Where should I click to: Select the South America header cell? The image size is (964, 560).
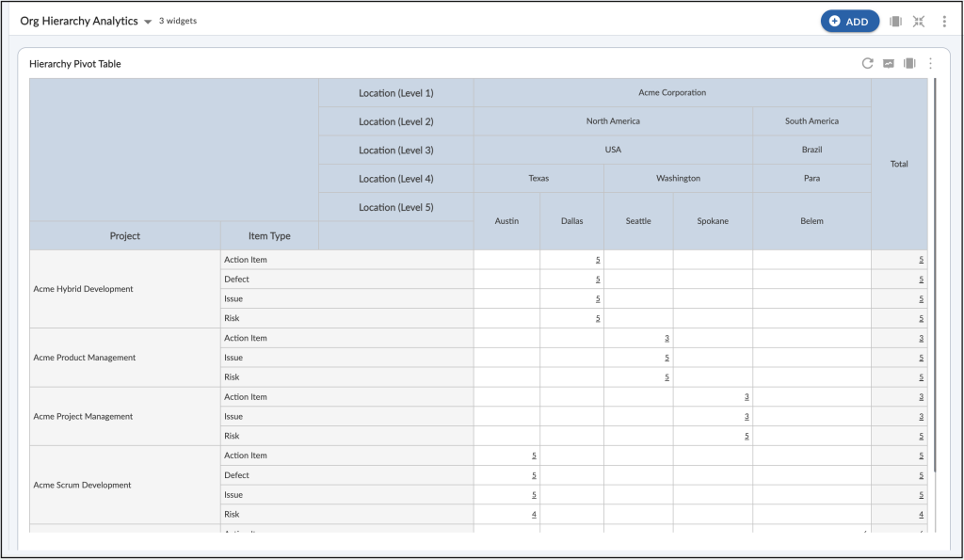(x=811, y=121)
